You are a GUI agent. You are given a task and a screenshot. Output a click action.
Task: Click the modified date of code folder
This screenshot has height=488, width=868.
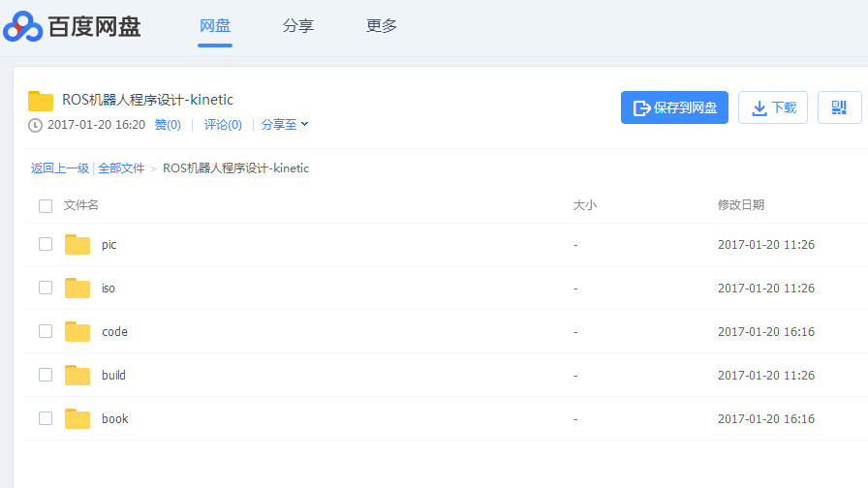point(766,331)
